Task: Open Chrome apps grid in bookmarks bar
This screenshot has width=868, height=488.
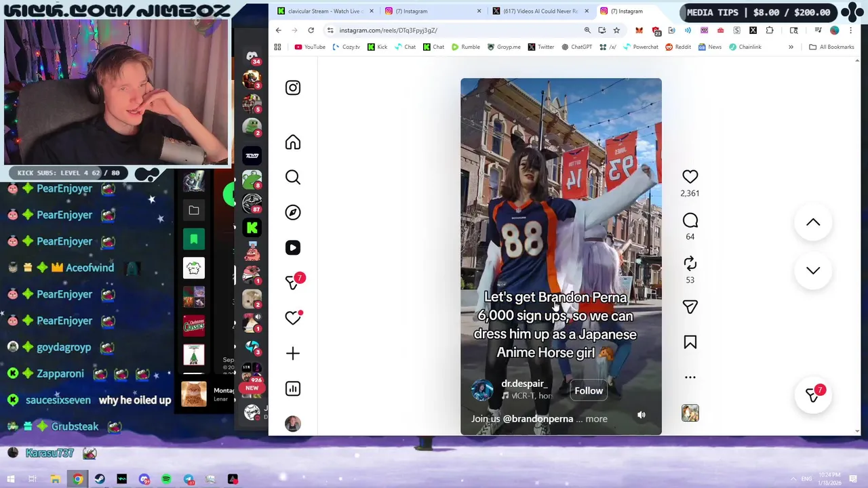Action: coord(277,47)
